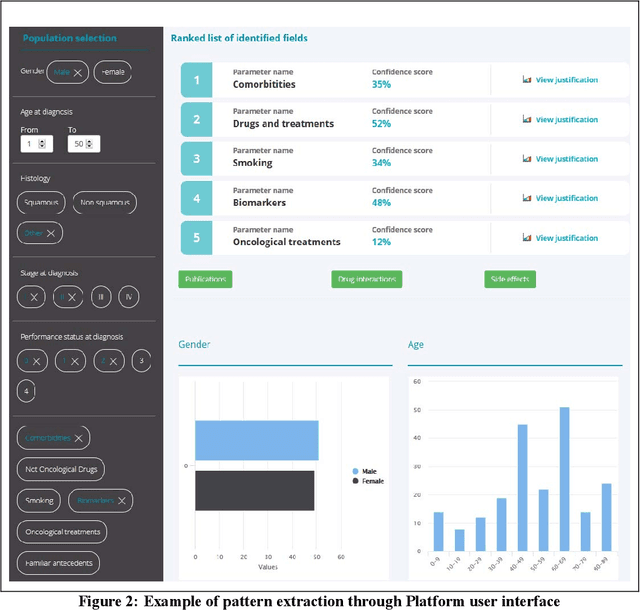Click chart icon beside Comorbidities justification
The width and height of the screenshot is (640, 610).
[527, 80]
